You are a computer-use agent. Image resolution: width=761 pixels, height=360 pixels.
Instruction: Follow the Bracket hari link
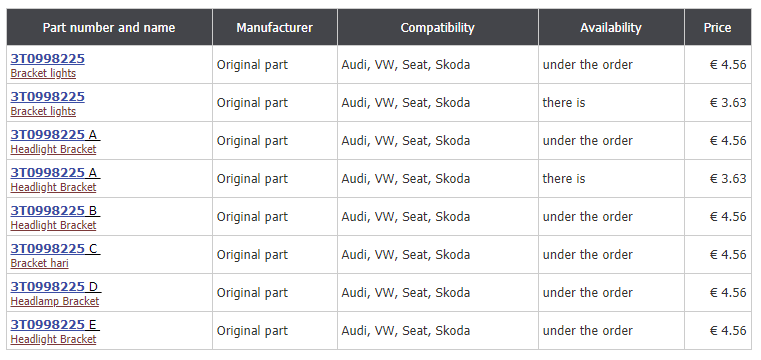click(x=40, y=263)
